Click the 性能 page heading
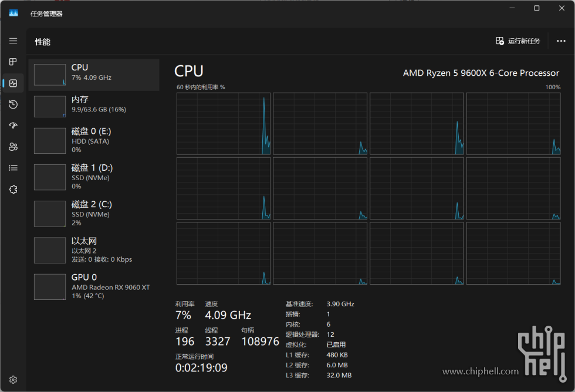This screenshot has height=392, width=575. click(x=42, y=42)
